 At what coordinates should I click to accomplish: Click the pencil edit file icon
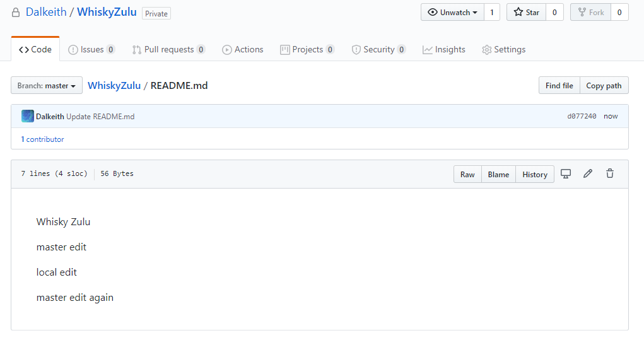(588, 173)
